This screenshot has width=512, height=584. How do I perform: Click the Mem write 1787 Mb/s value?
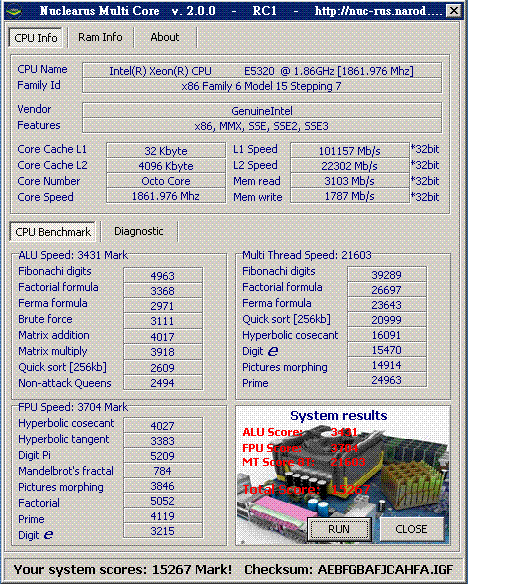[x=350, y=196]
